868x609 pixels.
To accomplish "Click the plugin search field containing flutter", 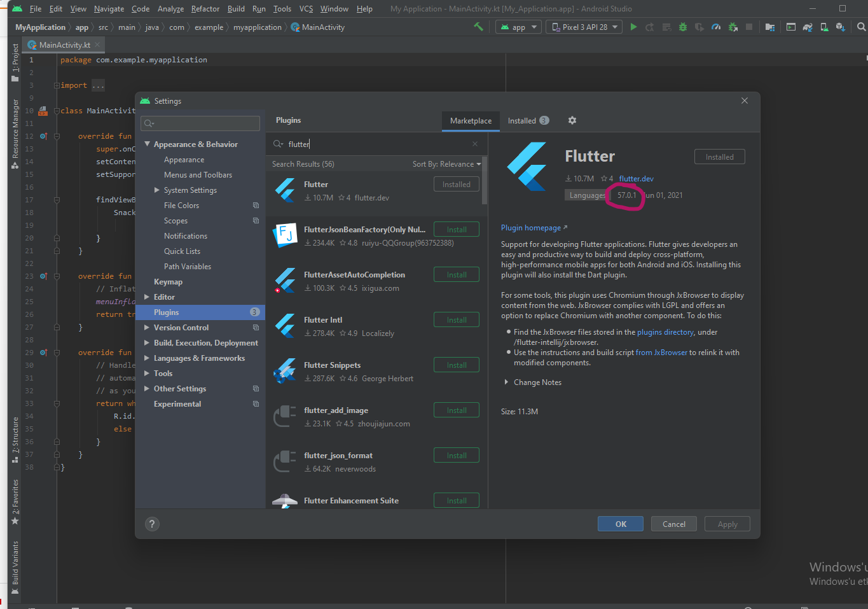I will click(x=376, y=144).
